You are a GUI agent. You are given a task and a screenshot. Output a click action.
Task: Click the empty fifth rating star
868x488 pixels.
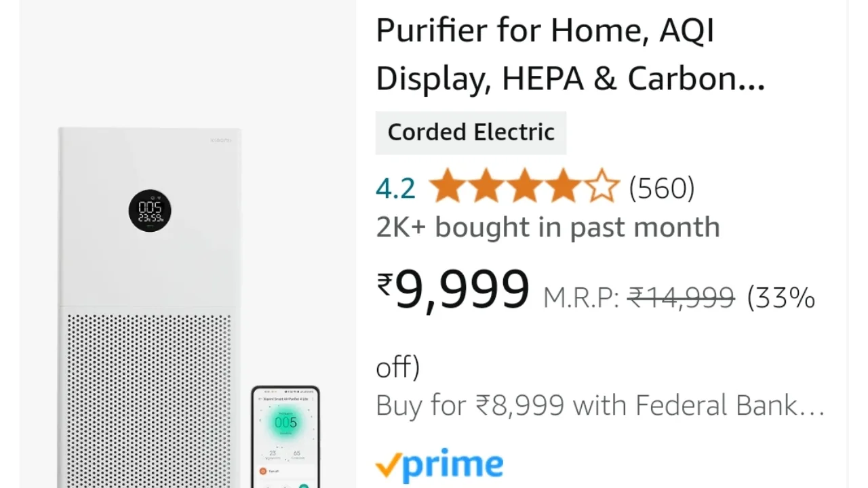[602, 186]
